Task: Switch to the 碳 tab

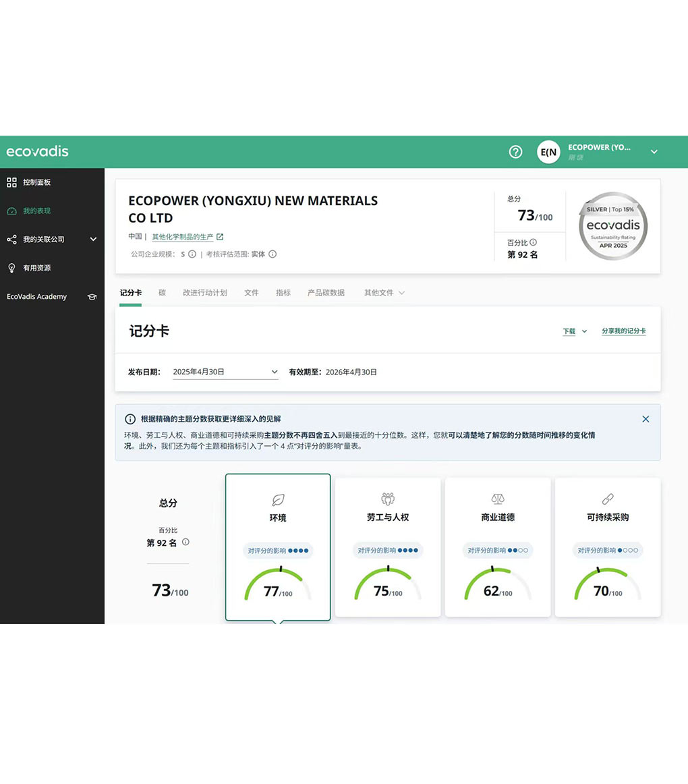Action: 162,293
